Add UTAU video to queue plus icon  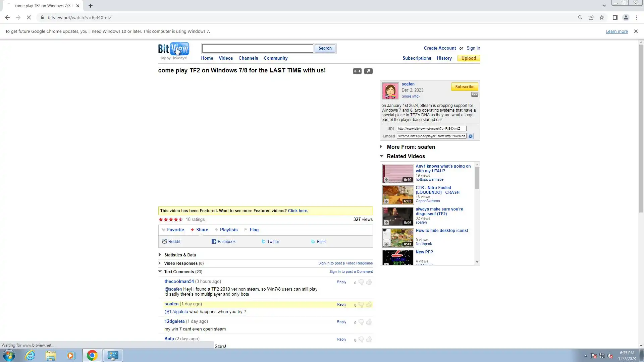pos(386,180)
